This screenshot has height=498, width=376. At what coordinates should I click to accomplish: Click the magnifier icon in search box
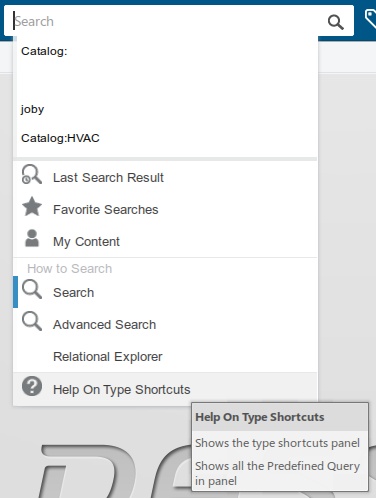[336, 22]
